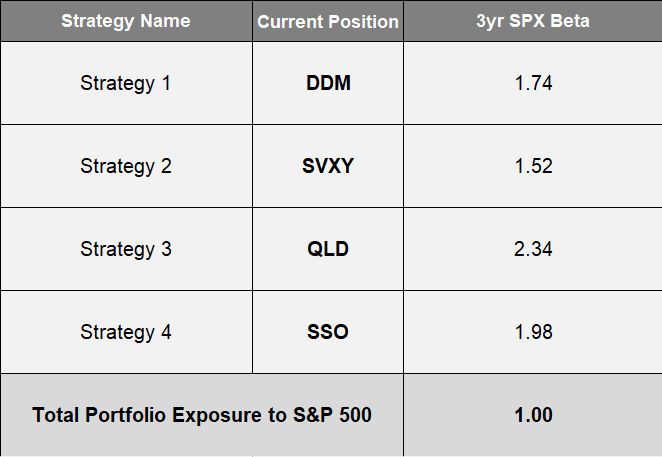Click the 1.52 beta value
Screen dimensions: 662x457
(x=533, y=166)
